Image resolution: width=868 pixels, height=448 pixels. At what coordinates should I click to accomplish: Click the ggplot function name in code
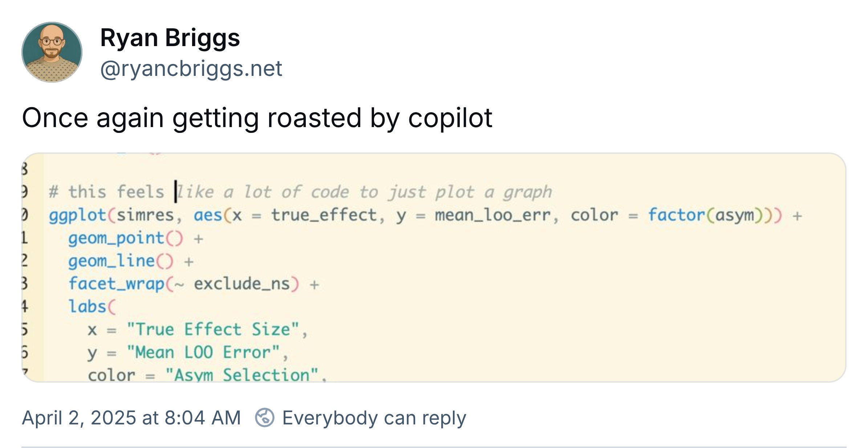click(77, 215)
